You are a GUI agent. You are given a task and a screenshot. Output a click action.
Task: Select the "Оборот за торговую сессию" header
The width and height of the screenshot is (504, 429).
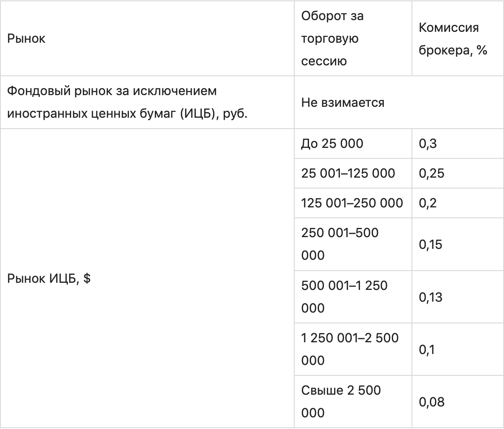pyautogui.click(x=332, y=39)
